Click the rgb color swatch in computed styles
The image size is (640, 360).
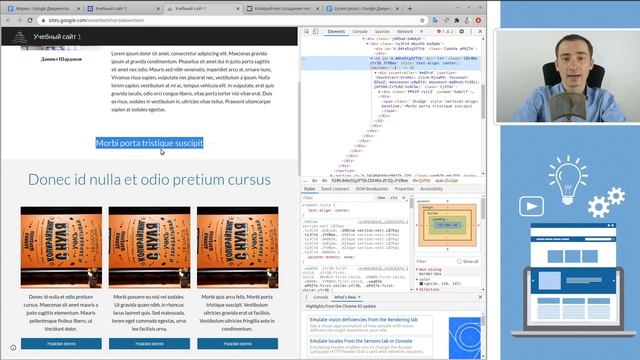pos(422,284)
